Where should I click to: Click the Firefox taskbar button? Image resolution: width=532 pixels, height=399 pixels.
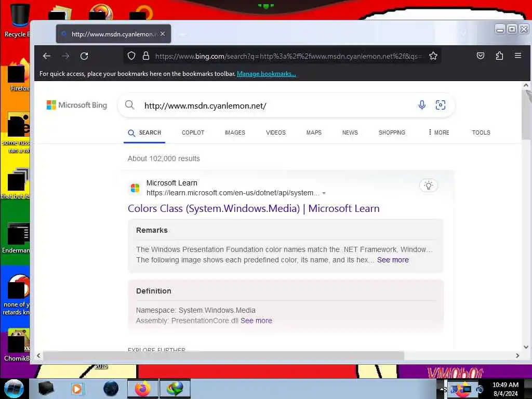(143, 389)
